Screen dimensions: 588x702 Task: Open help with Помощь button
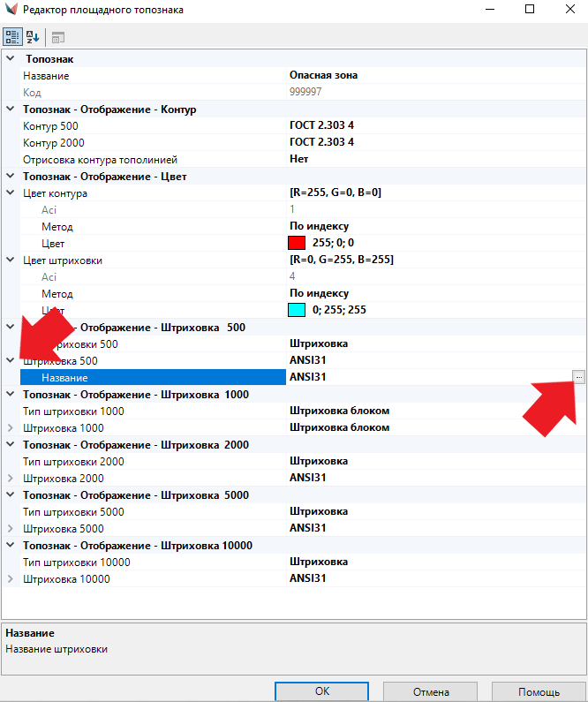tap(538, 691)
